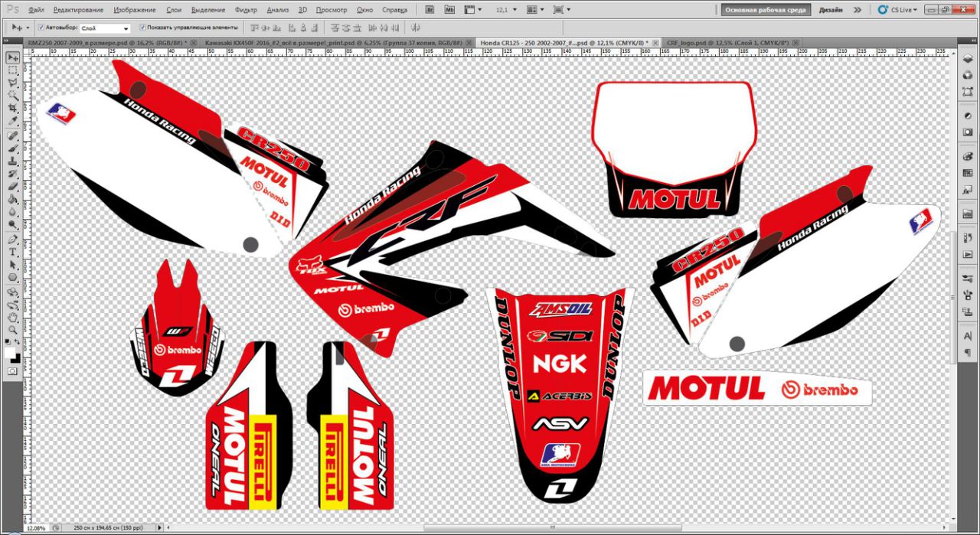
Task: Toggle the Автовыбор checkbox
Action: (41, 27)
